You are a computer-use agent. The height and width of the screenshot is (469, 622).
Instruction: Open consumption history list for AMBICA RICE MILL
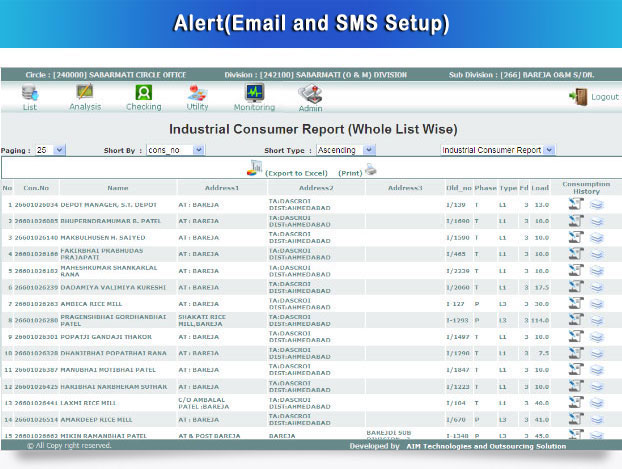(597, 303)
